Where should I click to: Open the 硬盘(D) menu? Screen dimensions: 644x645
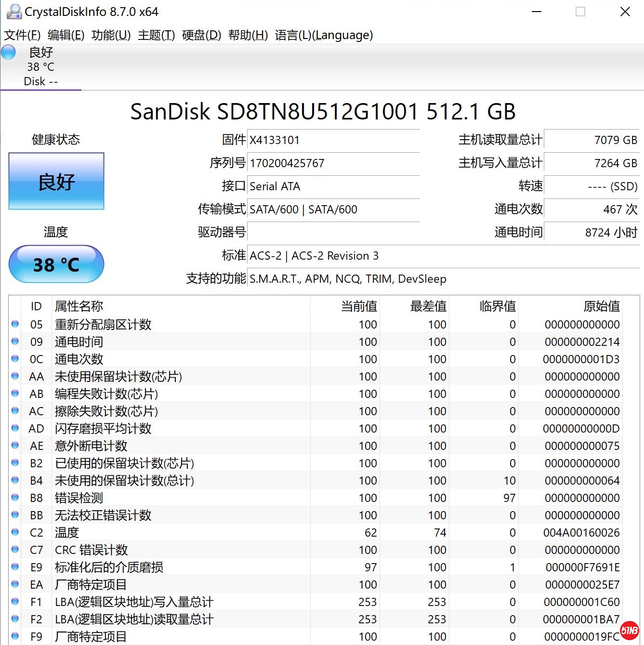[x=201, y=35]
